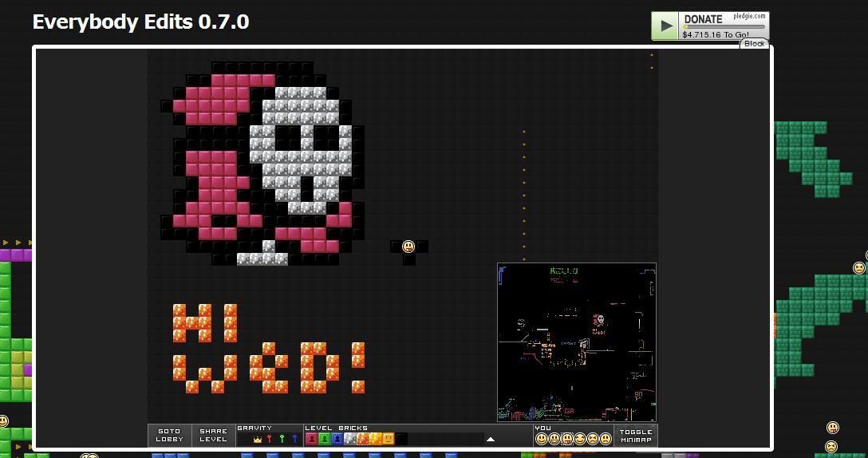Select the red key brick

point(270,439)
